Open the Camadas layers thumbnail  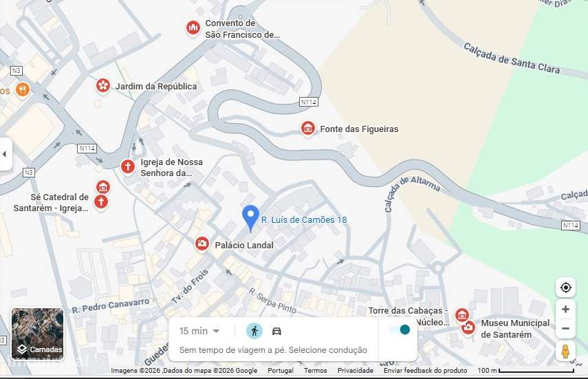pyautogui.click(x=37, y=334)
